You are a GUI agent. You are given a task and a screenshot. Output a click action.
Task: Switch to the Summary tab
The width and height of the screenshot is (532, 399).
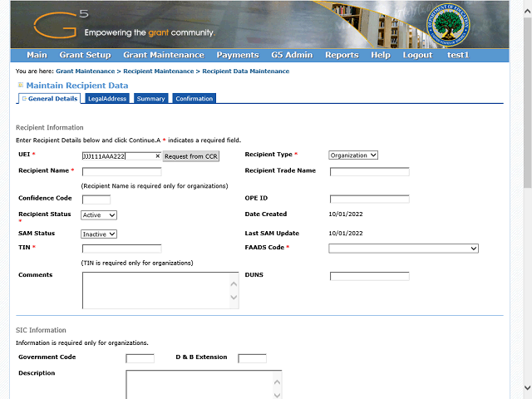point(150,98)
